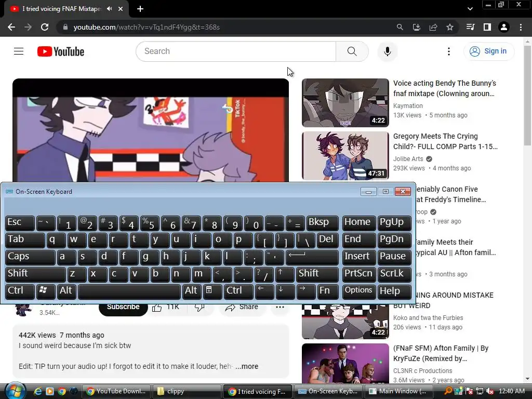Open the tab search dropdown chevron
The image size is (532, 399).
tap(470, 9)
